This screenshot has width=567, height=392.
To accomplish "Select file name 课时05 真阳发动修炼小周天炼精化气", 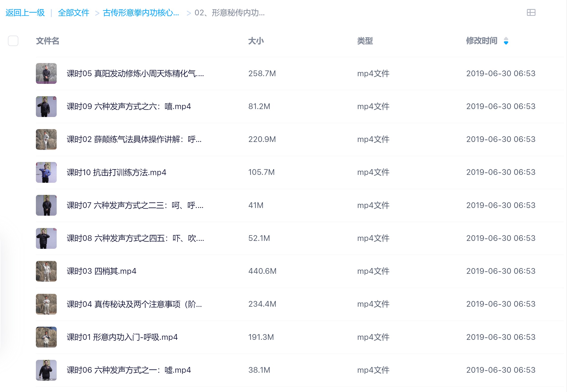I will click(135, 73).
